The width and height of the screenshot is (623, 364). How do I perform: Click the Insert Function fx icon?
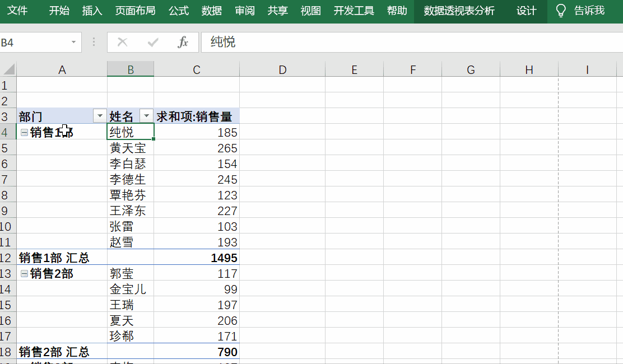coord(183,43)
